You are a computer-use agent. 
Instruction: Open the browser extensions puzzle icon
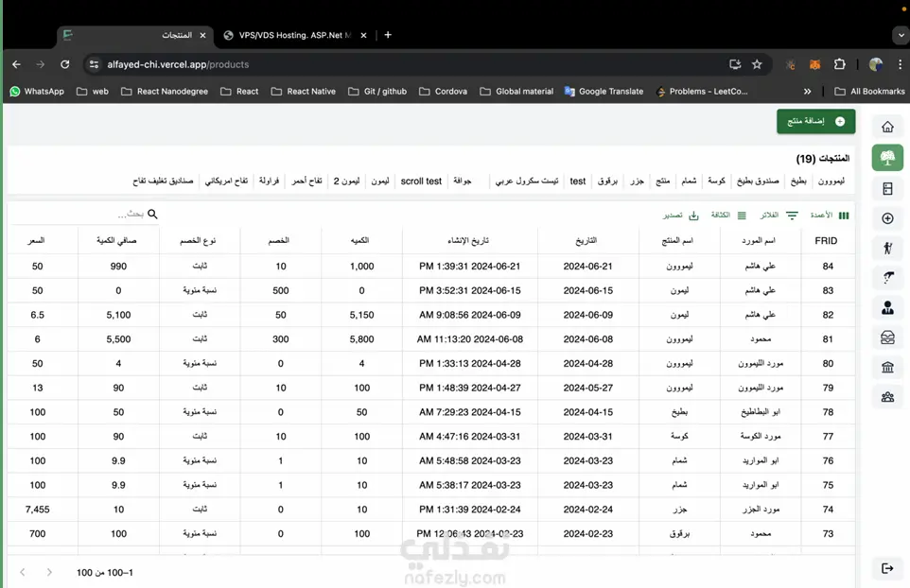click(x=839, y=64)
